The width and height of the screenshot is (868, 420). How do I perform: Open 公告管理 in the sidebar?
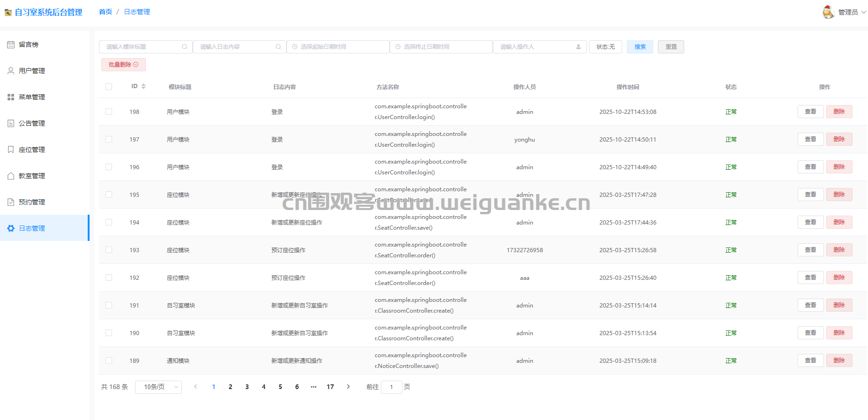32,123
